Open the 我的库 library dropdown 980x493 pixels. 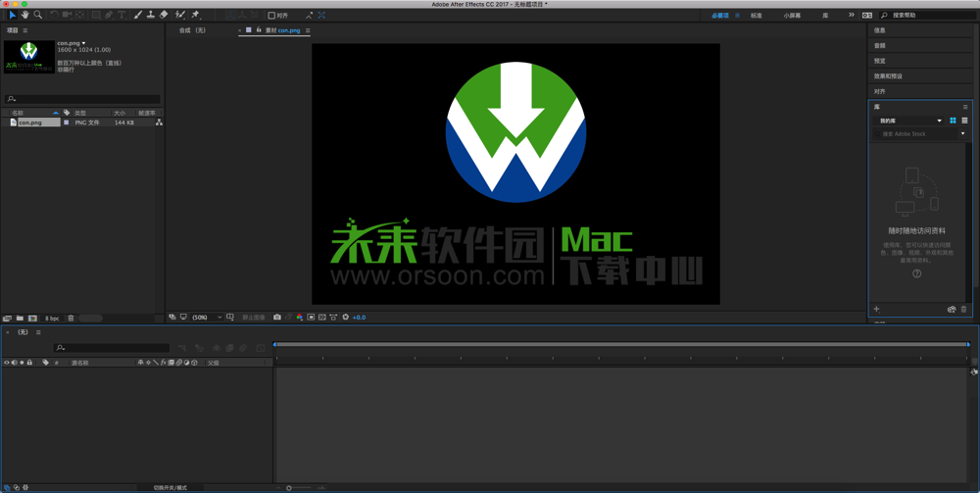click(x=909, y=121)
